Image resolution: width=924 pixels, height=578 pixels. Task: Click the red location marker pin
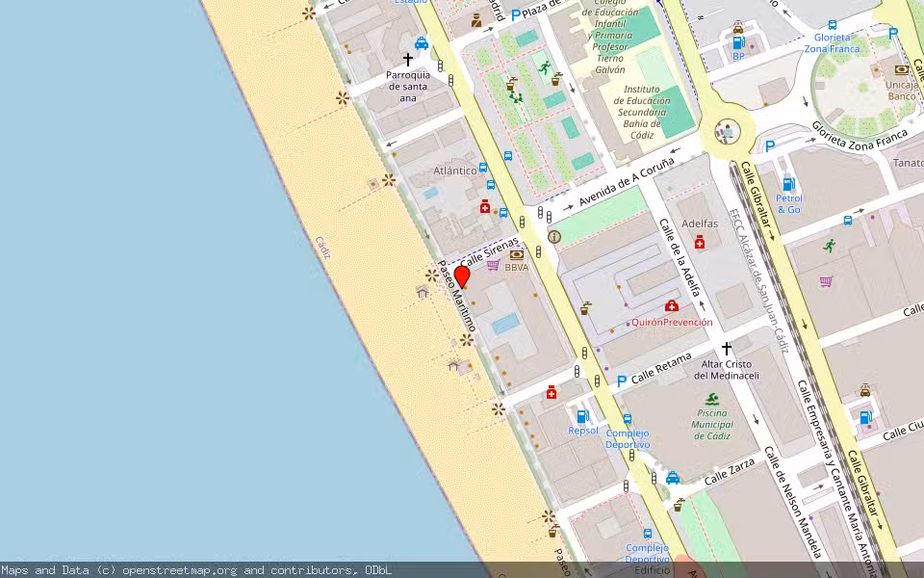coord(462,276)
